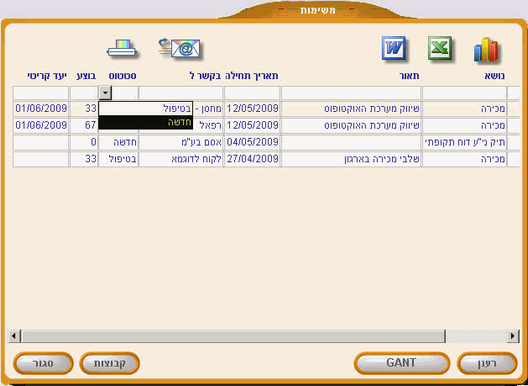528x386 pixels.
Task: Click the 'בקשר ל' column header
Action: (x=206, y=76)
